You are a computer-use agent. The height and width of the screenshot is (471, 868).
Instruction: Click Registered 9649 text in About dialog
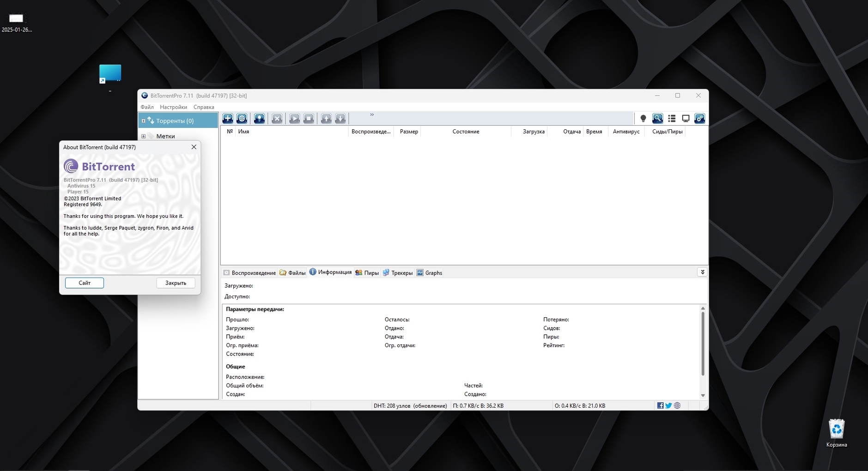coord(83,205)
